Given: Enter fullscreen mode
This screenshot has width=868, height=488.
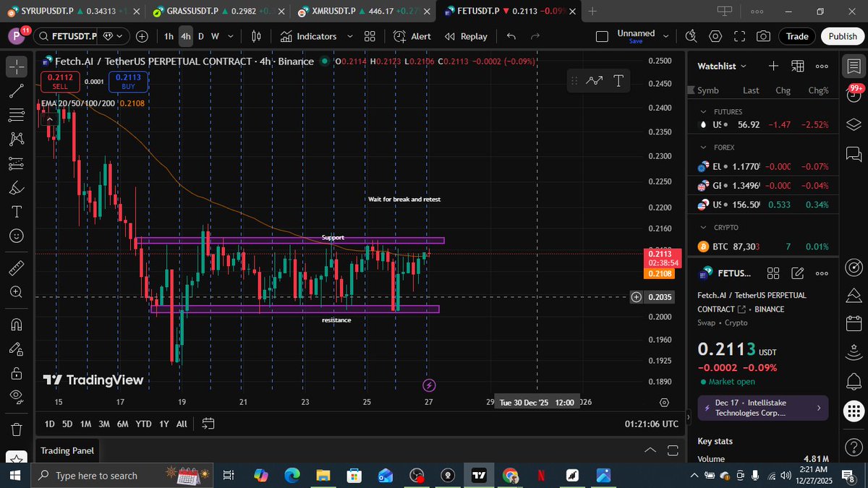Looking at the screenshot, I should 739,36.
